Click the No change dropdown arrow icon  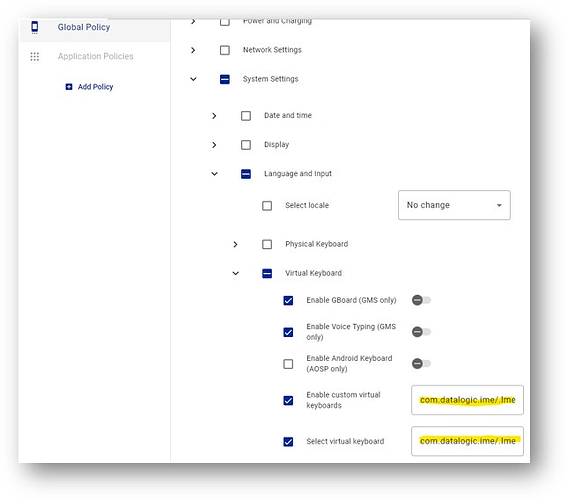pyautogui.click(x=499, y=205)
